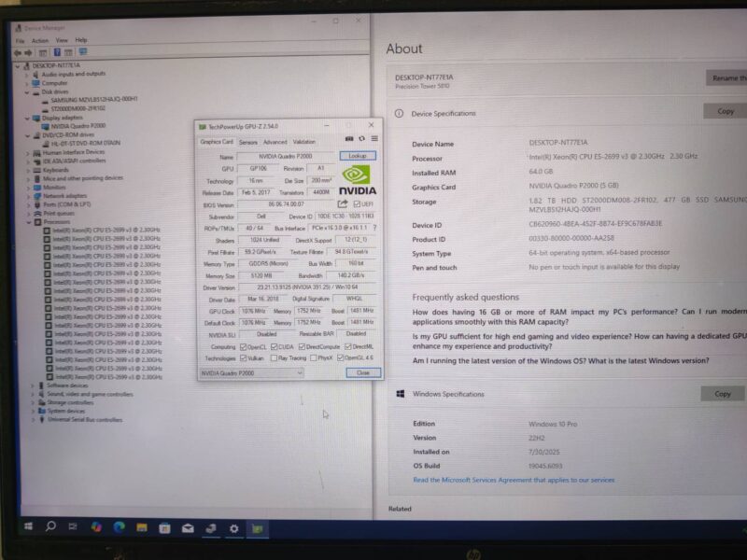The height and width of the screenshot is (560, 747).
Task: Open Microsoft Store from the taskbar
Action: point(165,528)
